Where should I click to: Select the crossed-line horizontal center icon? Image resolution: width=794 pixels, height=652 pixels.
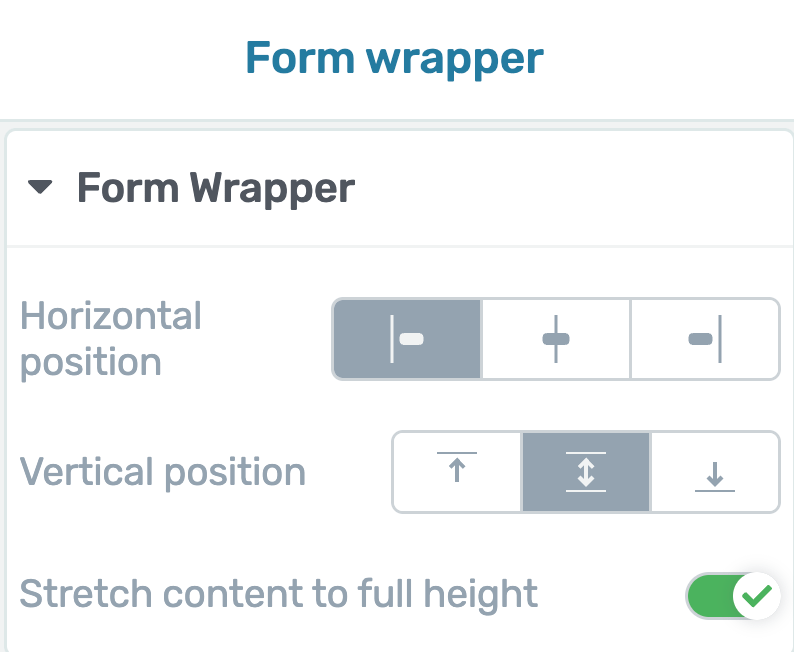pyautogui.click(x=556, y=339)
